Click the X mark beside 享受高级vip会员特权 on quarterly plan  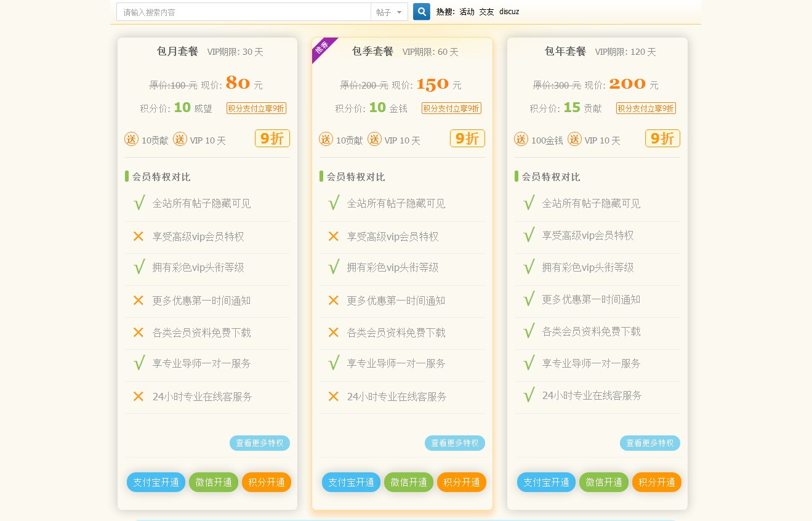click(334, 236)
